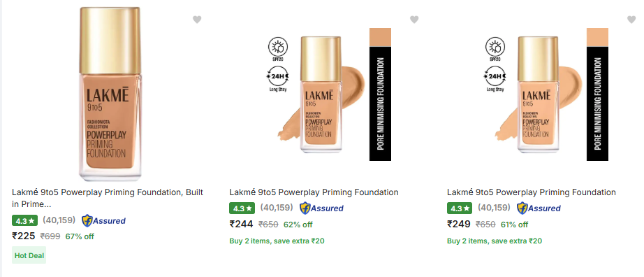644x277 pixels.
Task: Click 4.3 star rating of ₹249 product
Action: click(460, 208)
